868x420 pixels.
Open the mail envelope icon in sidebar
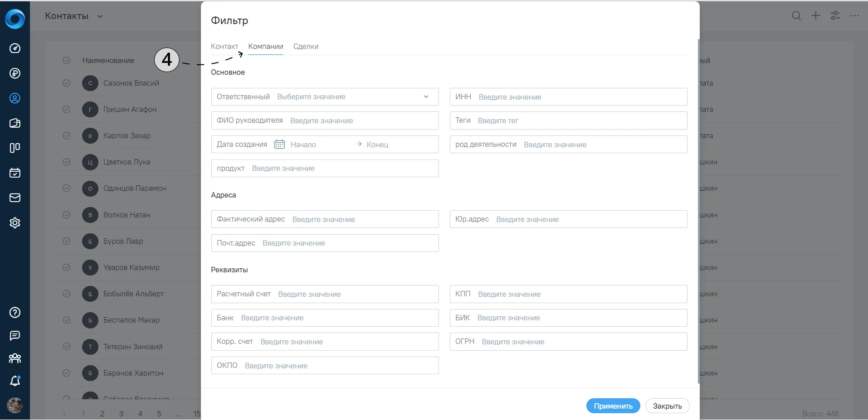coord(15,198)
